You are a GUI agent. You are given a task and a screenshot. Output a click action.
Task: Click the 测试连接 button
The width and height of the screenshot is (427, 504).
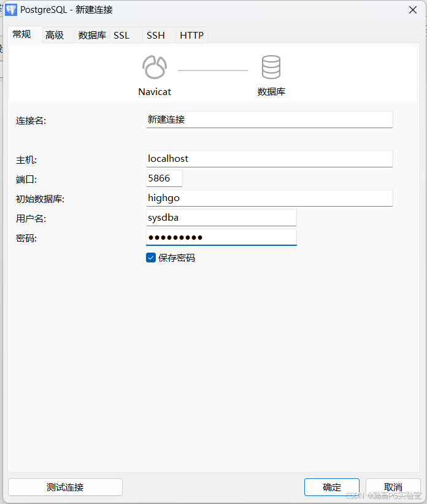tap(65, 487)
